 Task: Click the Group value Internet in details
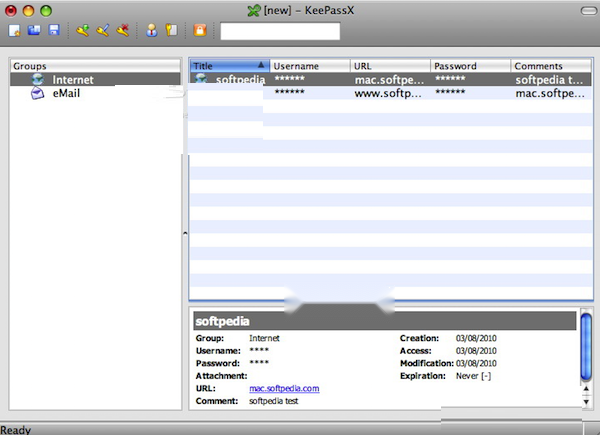[264, 338]
